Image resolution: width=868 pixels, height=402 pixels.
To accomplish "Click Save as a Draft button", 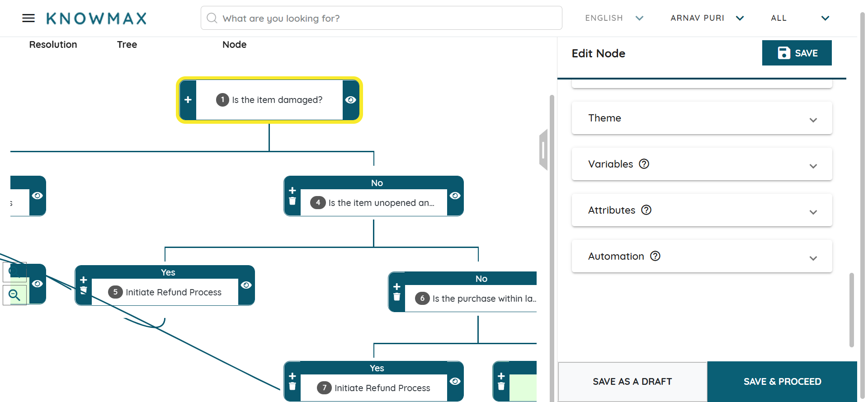I will (632, 382).
